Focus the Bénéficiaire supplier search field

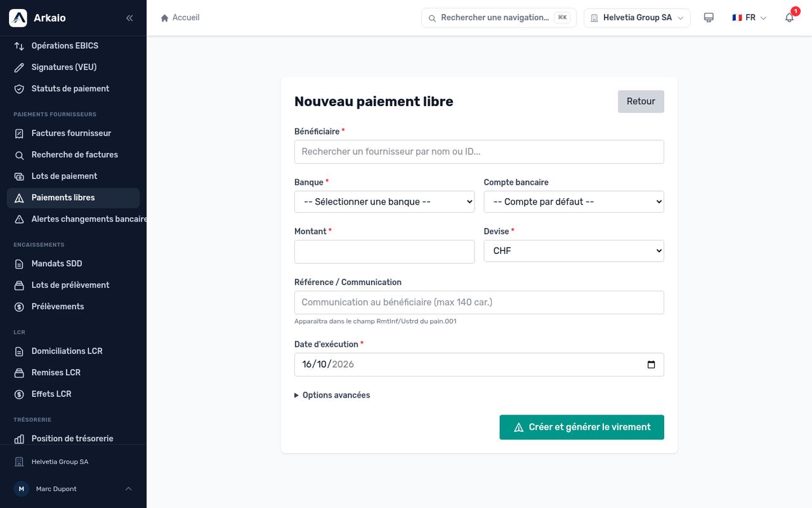479,152
